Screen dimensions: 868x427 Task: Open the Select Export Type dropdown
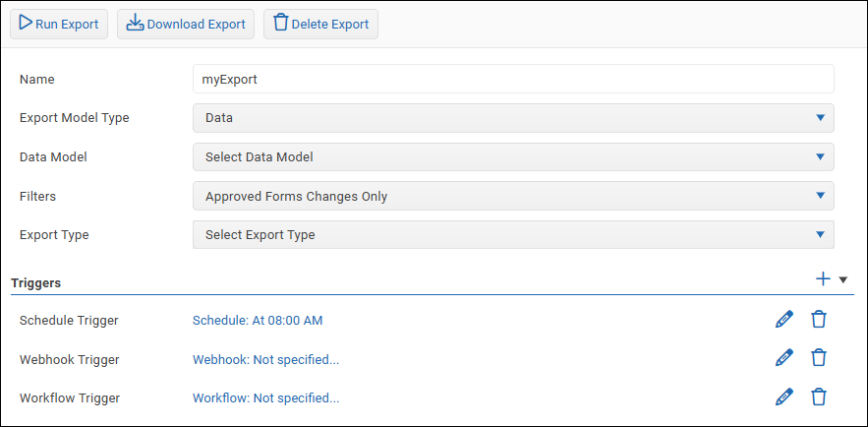[x=513, y=235]
